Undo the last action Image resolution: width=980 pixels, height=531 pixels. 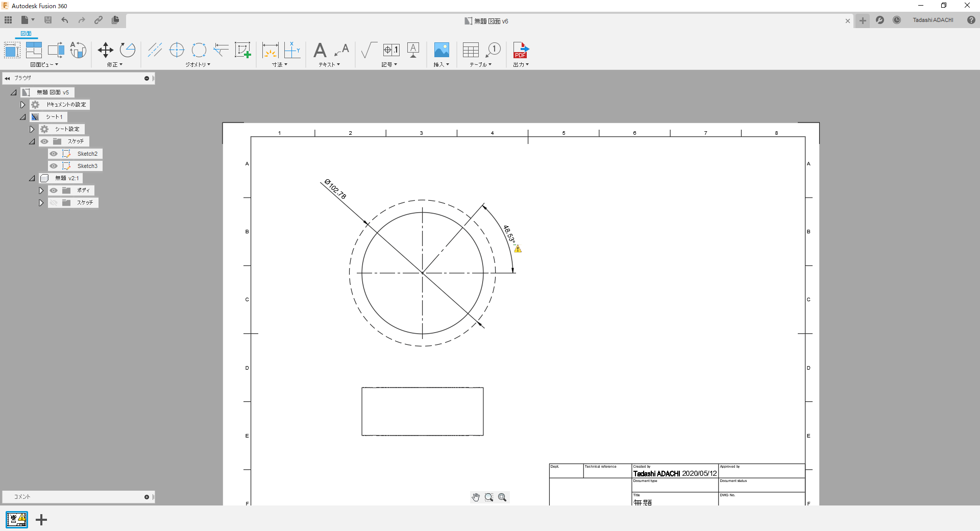pyautogui.click(x=65, y=20)
